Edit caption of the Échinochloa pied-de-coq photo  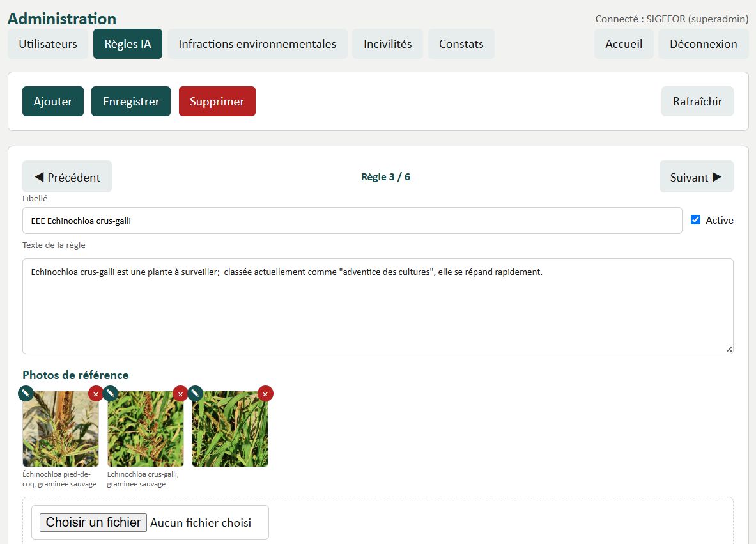[x=26, y=394]
